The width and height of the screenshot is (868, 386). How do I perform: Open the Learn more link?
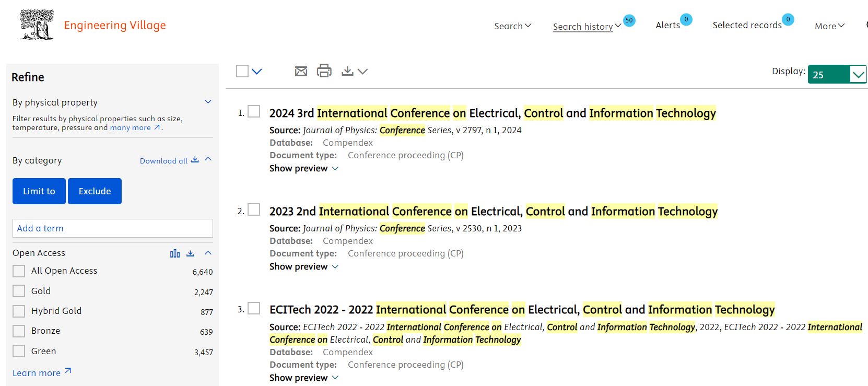42,372
